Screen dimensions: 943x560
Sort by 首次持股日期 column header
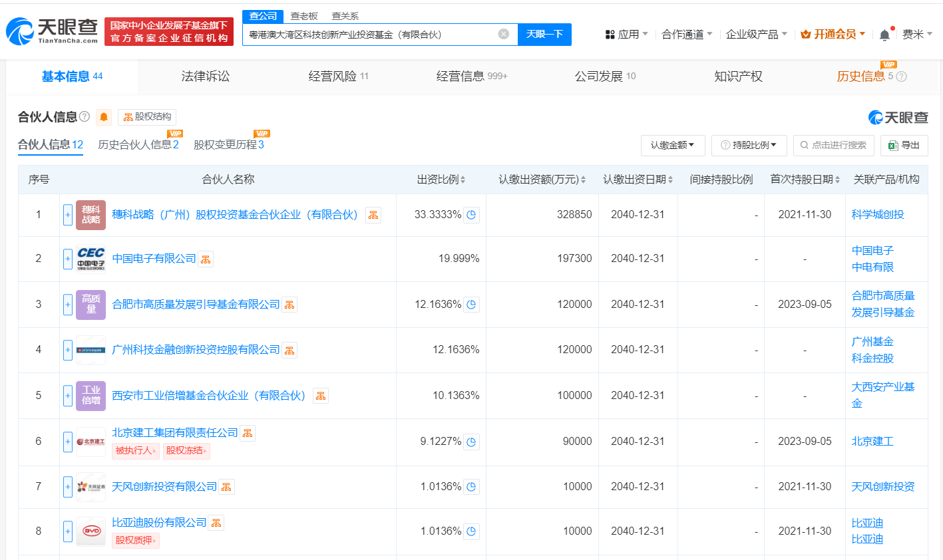(x=805, y=180)
